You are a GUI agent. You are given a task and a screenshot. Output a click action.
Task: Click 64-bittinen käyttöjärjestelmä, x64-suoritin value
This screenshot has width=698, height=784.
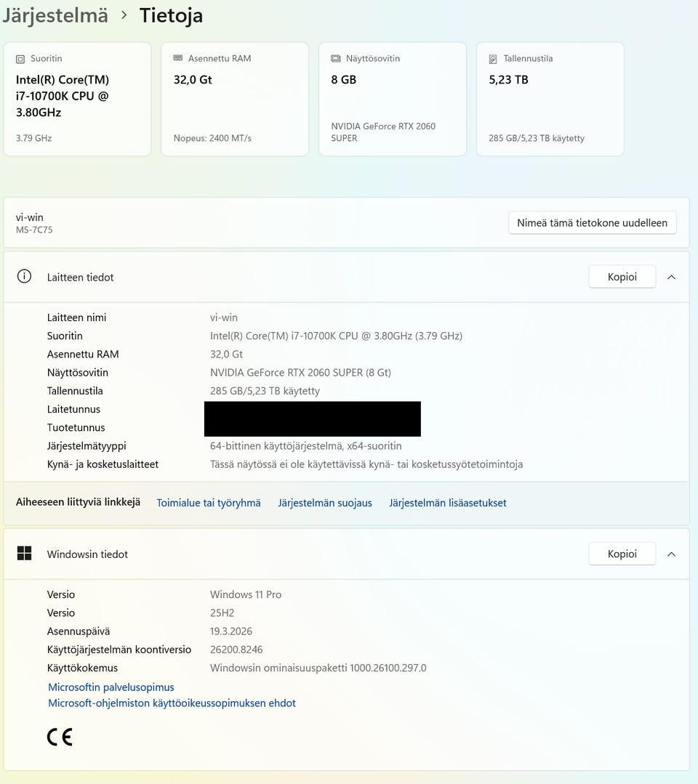tap(305, 446)
